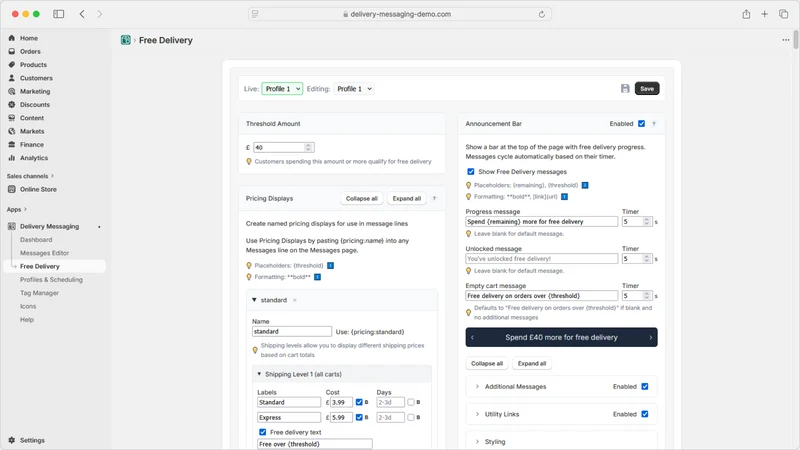Open Profiles & Scheduling page
This screenshot has height=450, width=800.
tap(51, 280)
